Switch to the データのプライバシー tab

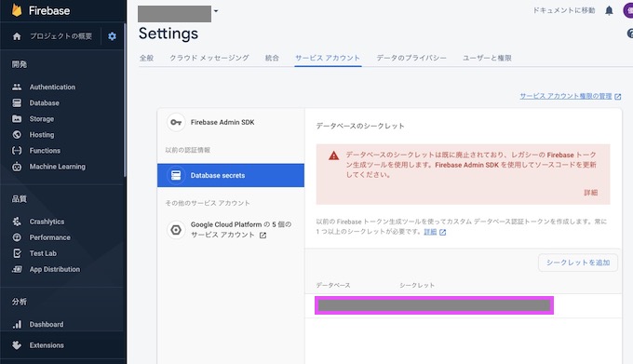click(x=411, y=58)
